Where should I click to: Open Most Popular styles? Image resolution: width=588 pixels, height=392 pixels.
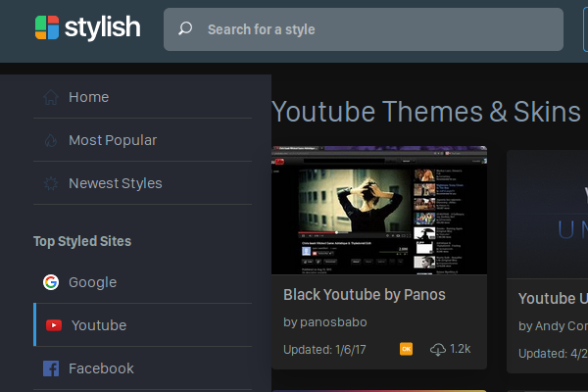pos(142,140)
